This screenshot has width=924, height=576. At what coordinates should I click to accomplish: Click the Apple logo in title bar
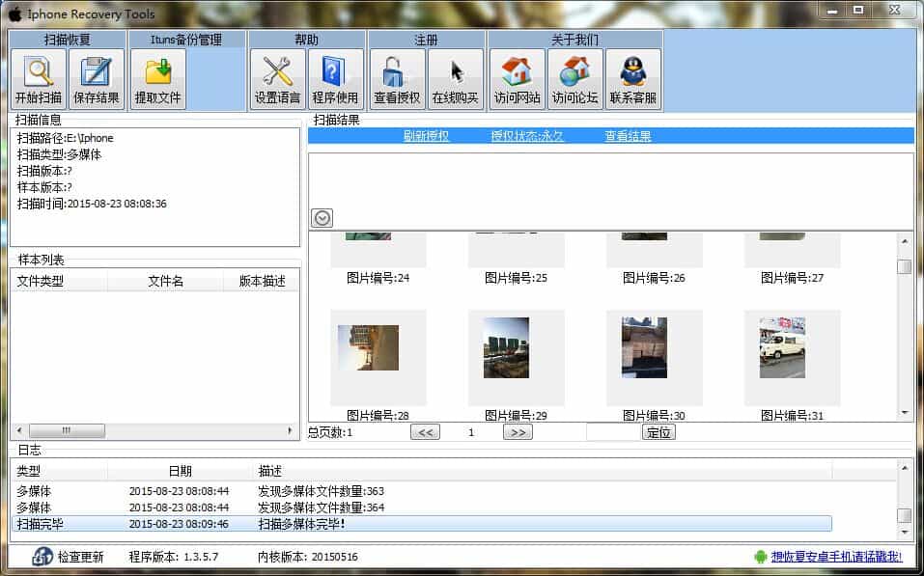click(14, 14)
